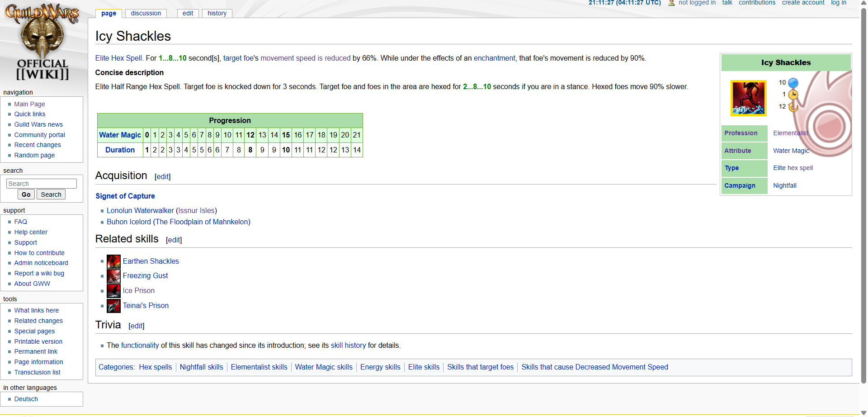Open About GWW
Image resolution: width=868 pixels, height=417 pixels.
point(32,284)
